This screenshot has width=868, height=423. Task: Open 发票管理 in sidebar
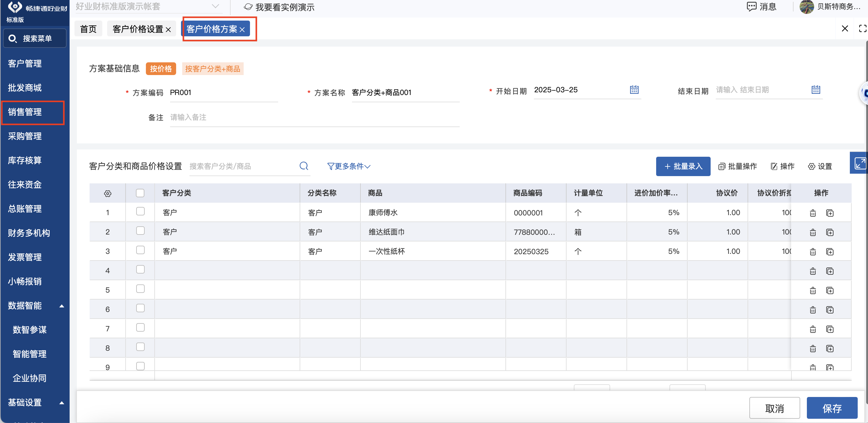pyautogui.click(x=25, y=257)
